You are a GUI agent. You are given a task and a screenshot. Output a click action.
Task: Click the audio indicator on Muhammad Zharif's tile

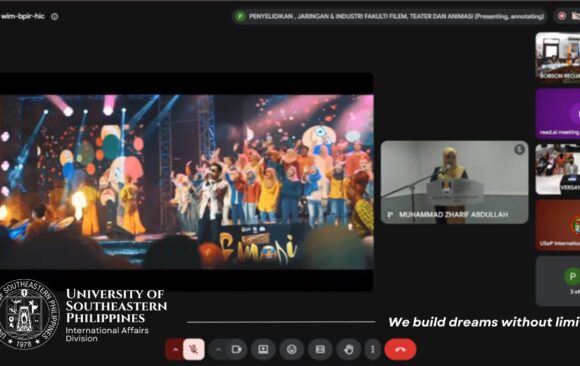519,150
